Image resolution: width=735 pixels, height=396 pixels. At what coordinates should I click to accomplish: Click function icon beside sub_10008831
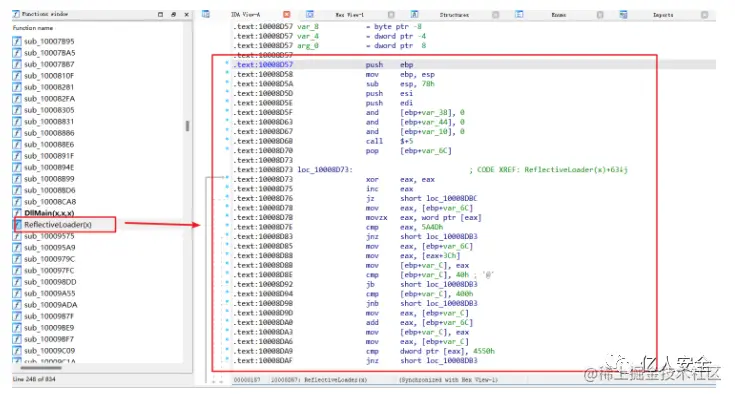pos(17,121)
